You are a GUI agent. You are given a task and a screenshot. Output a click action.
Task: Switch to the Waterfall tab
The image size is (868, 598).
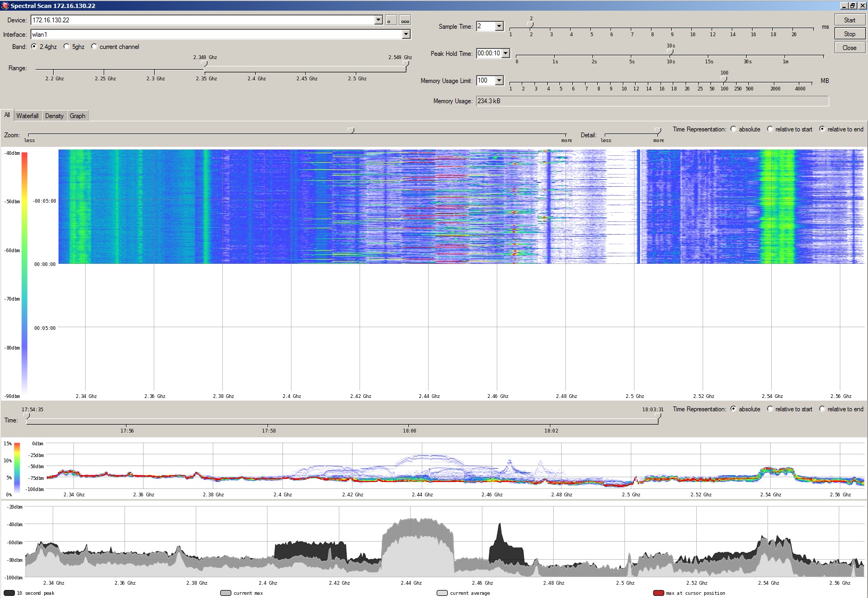(x=27, y=116)
